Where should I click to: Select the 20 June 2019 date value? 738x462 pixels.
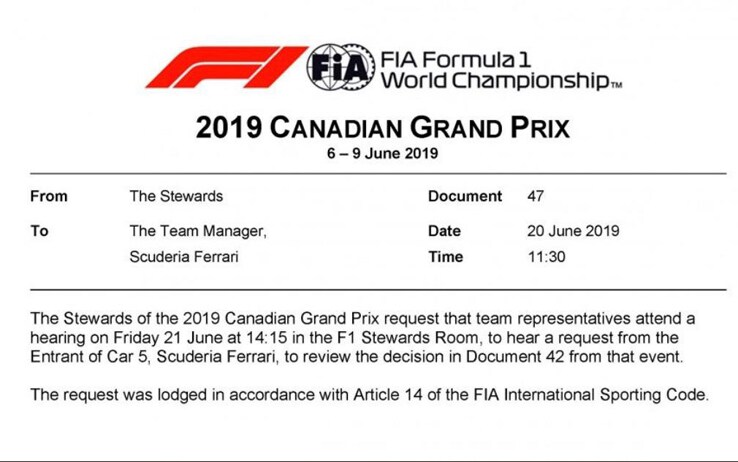click(573, 231)
